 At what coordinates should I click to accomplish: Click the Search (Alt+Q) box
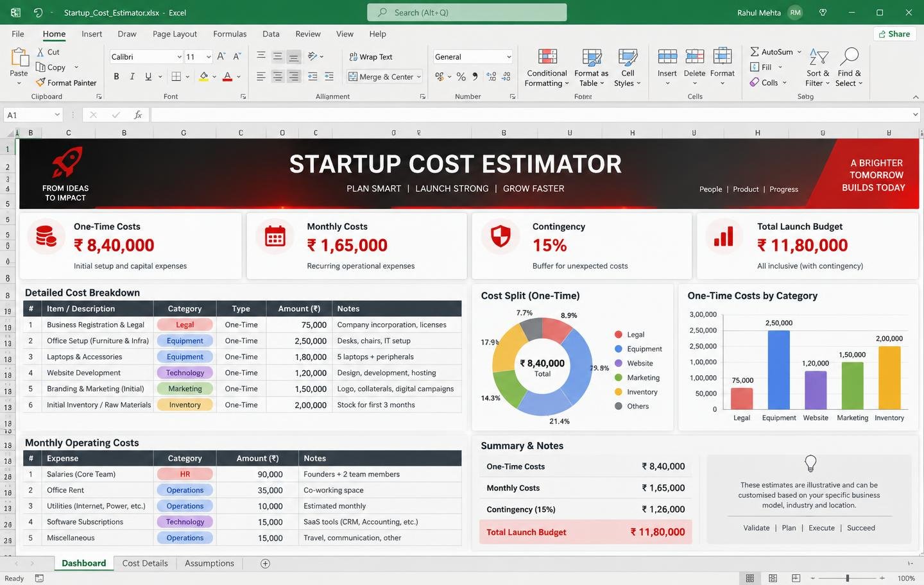pyautogui.click(x=467, y=12)
